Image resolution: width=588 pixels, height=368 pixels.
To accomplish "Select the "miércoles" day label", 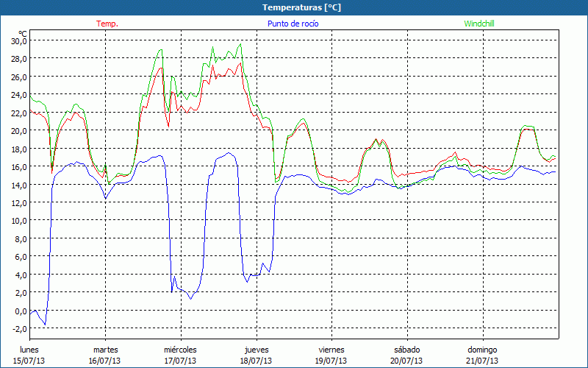I will [x=180, y=350].
